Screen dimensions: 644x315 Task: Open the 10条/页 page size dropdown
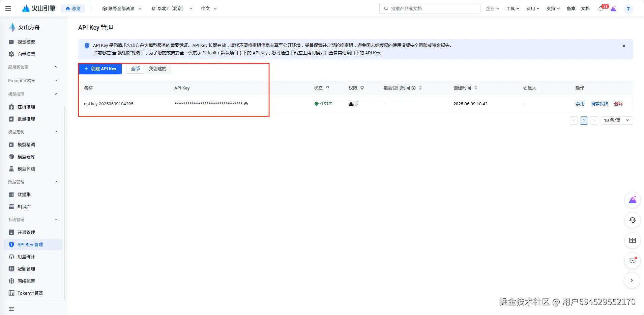(x=616, y=120)
